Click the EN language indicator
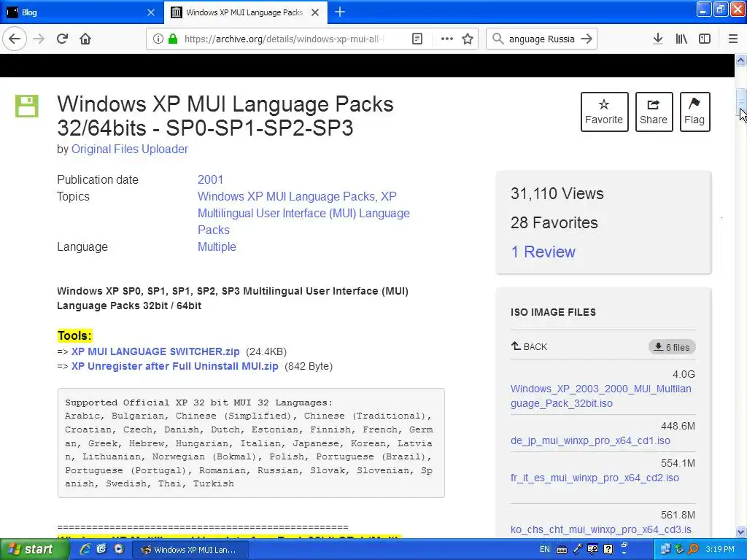Image resolution: width=747 pixels, height=560 pixels. 544,549
